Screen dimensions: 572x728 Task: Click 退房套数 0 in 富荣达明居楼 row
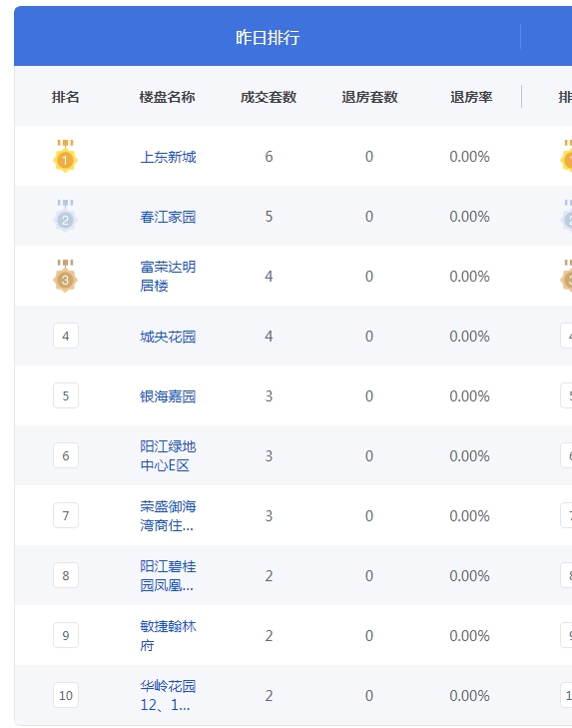pos(369,277)
